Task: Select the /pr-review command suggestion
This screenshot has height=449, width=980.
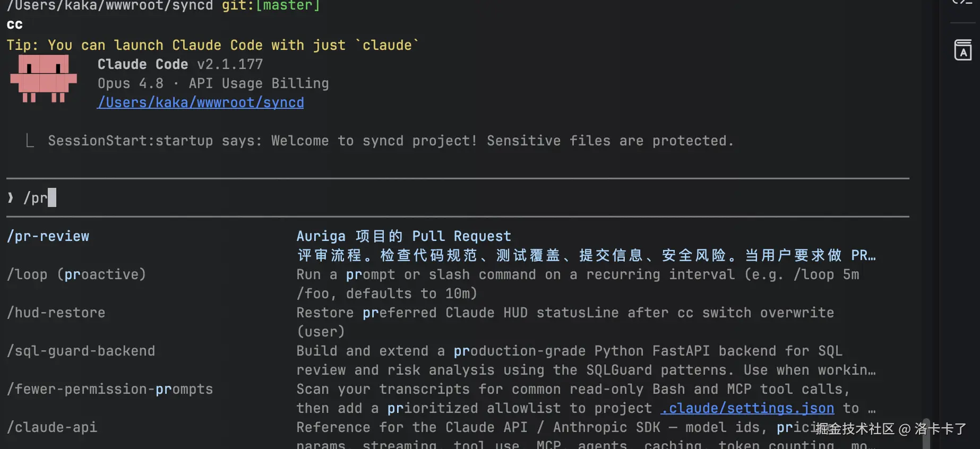Action: pyautogui.click(x=48, y=236)
